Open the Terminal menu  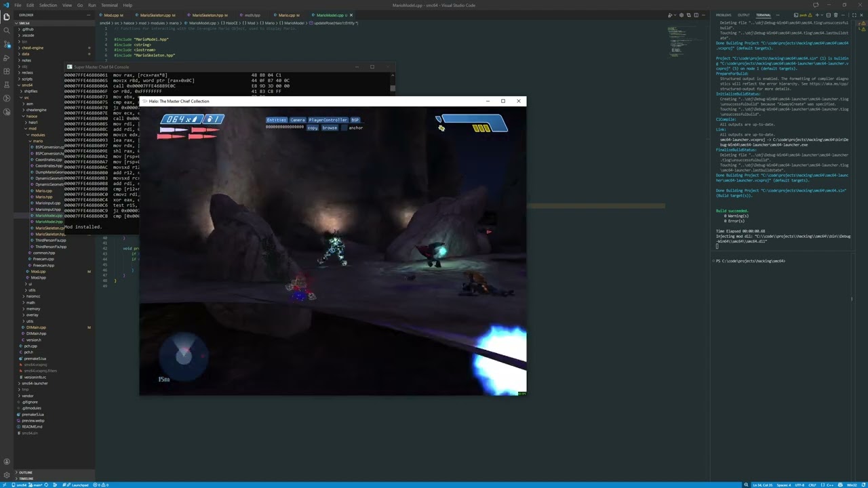tap(109, 5)
